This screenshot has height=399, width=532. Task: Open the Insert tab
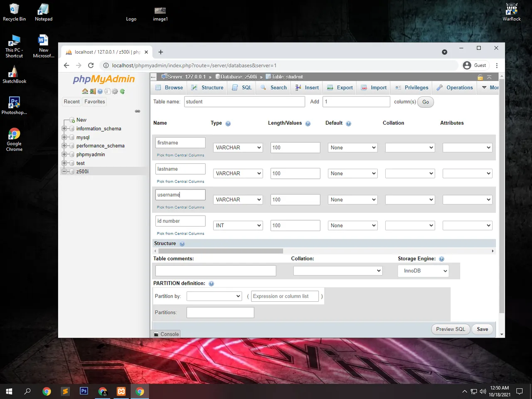click(307, 88)
